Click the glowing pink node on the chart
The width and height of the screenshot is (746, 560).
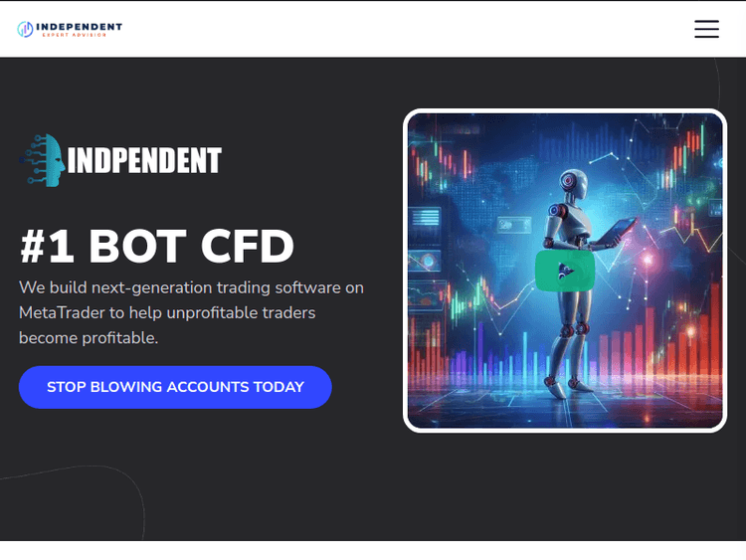click(x=648, y=260)
